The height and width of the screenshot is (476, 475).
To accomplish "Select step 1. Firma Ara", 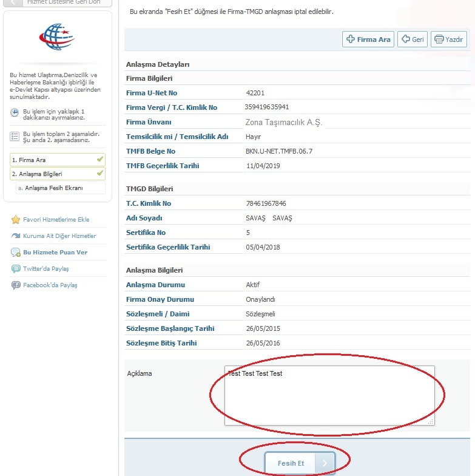I will point(57,160).
